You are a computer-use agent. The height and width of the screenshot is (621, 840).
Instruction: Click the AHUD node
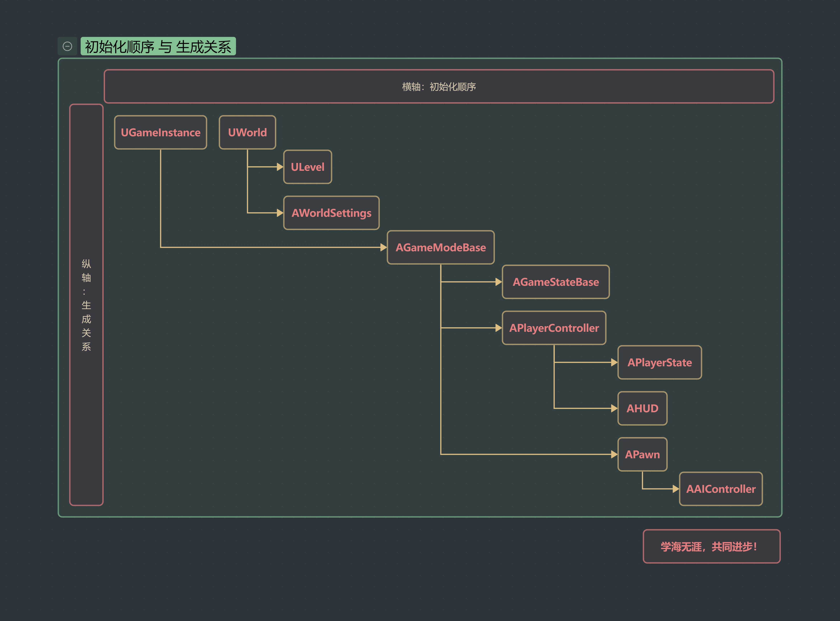pyautogui.click(x=642, y=408)
